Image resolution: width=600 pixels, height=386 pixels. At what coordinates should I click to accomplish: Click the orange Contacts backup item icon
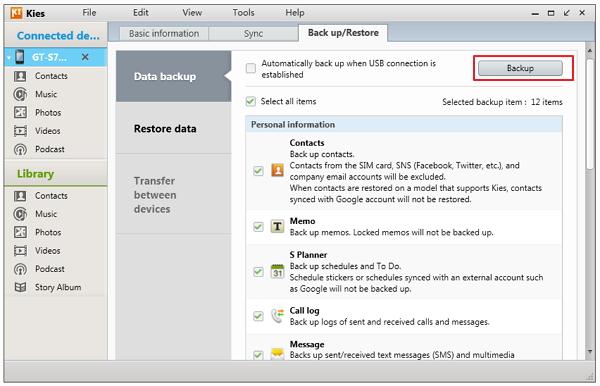click(277, 170)
